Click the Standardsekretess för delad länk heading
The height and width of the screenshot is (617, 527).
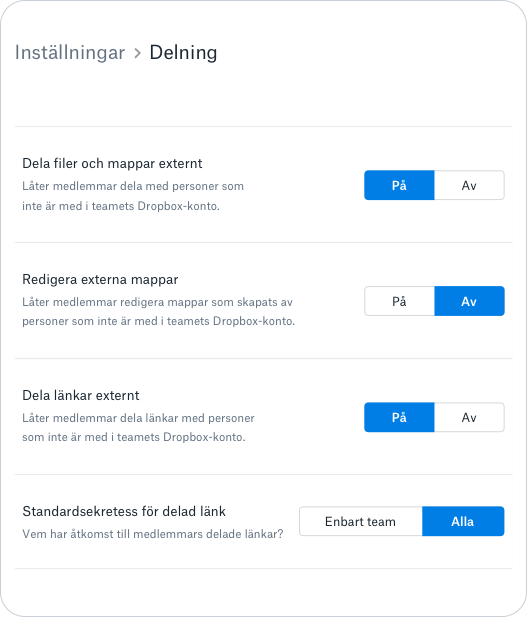pos(124,511)
